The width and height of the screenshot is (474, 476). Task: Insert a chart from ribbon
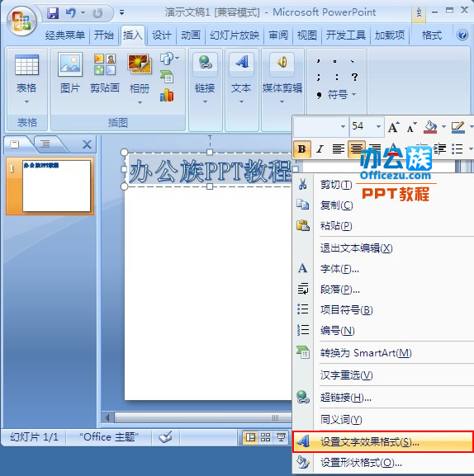click(x=167, y=96)
